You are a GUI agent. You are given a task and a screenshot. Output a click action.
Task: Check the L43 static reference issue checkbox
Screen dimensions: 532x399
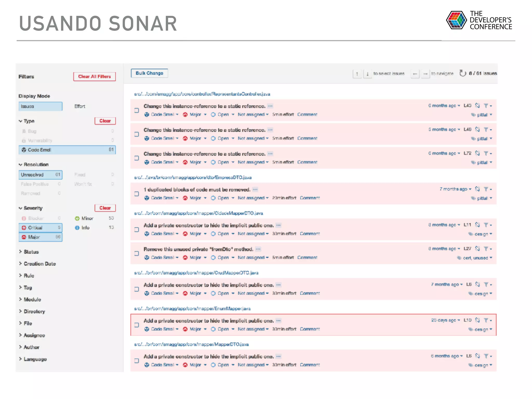(137, 110)
